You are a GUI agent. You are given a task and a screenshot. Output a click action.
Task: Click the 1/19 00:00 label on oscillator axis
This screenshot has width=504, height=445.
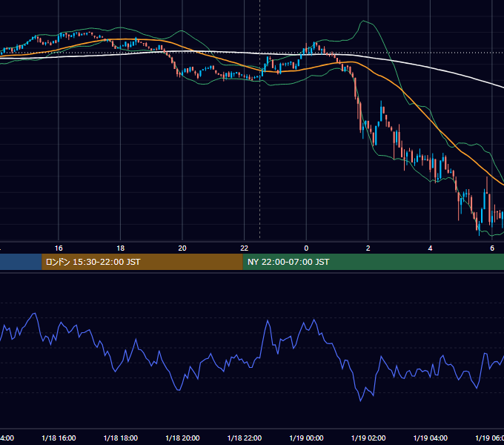pyautogui.click(x=306, y=438)
